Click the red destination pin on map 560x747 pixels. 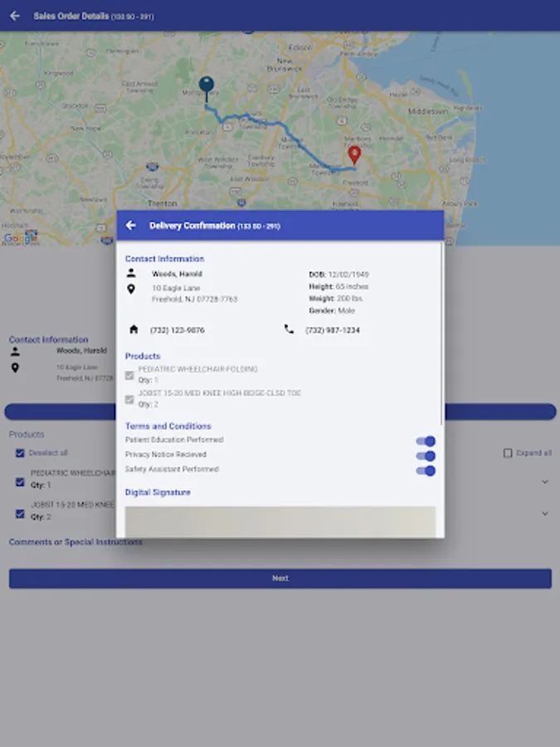pyautogui.click(x=353, y=155)
